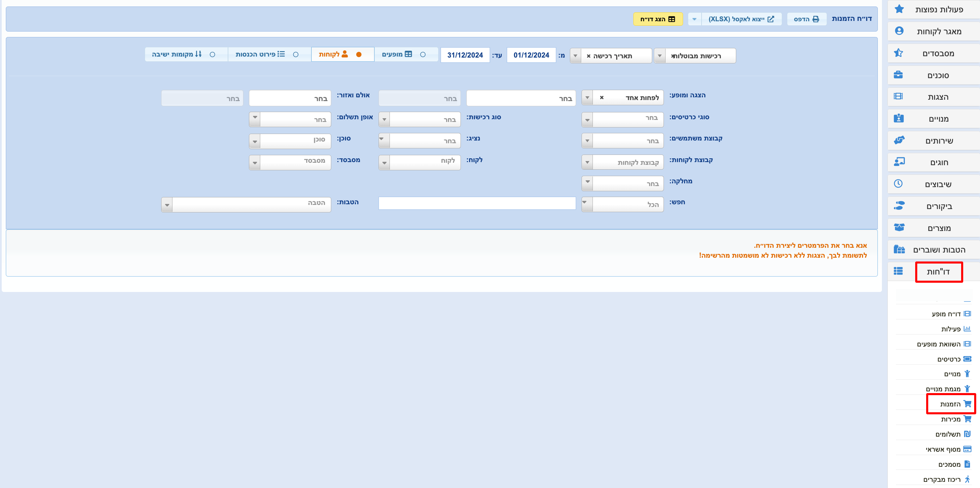Click the footsteps icon beside ביקורים
Viewport: 980px width, 488px height.
(x=899, y=206)
